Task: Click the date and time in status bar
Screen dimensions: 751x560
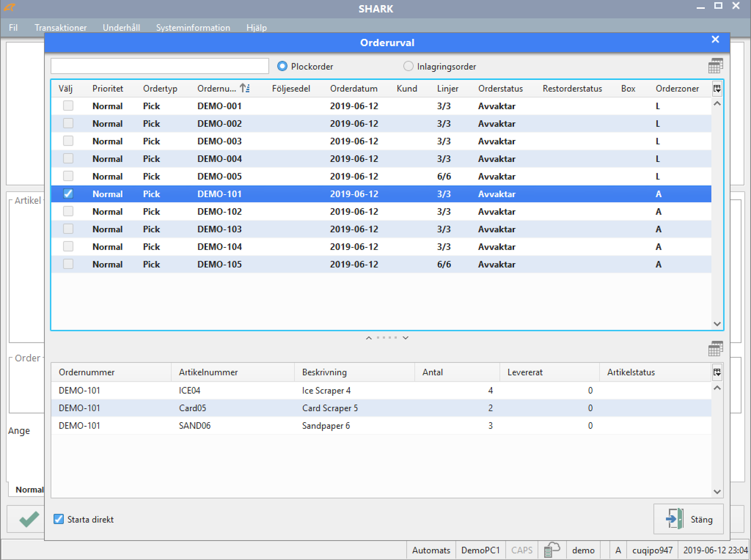Action: (715, 550)
